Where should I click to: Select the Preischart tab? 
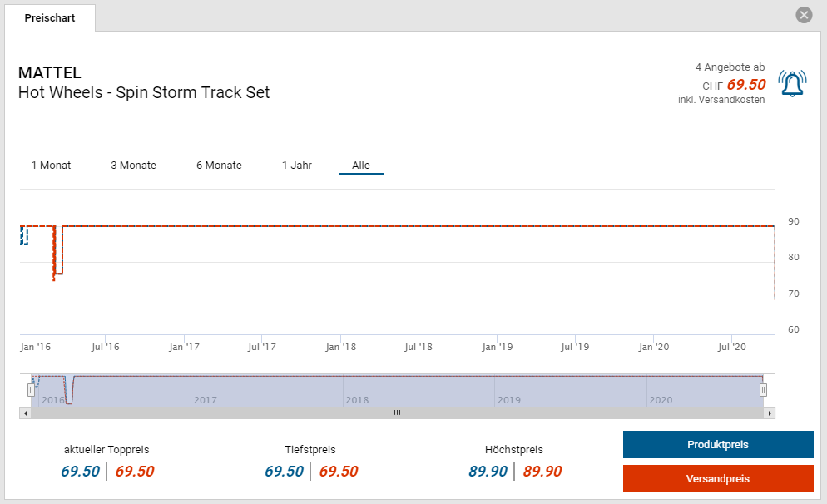50,17
